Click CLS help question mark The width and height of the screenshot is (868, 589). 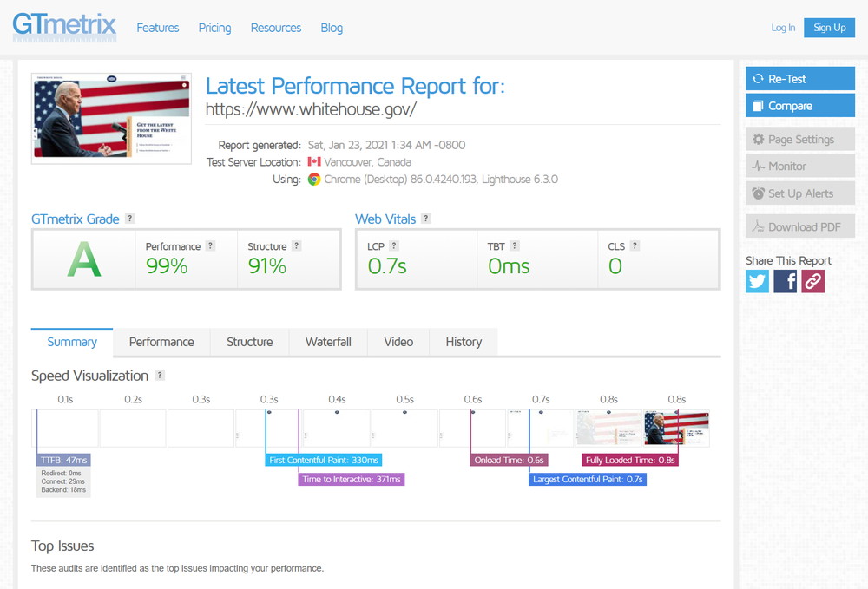635,245
